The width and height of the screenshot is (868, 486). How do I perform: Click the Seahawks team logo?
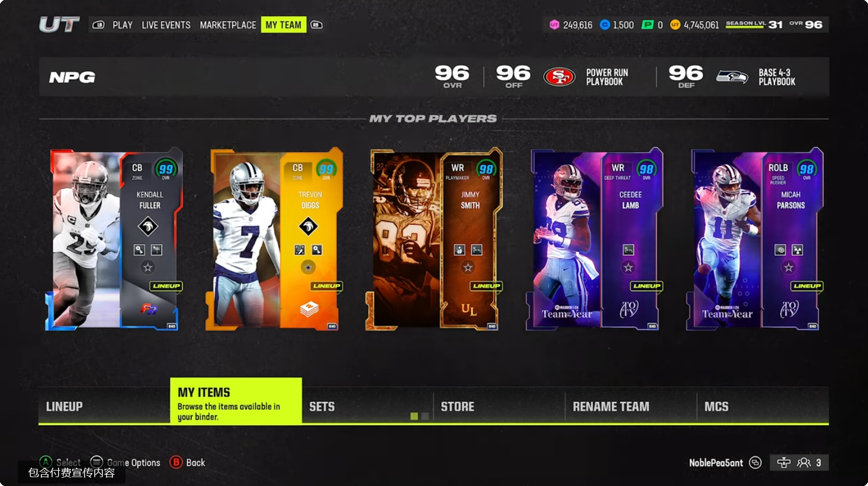[x=732, y=76]
